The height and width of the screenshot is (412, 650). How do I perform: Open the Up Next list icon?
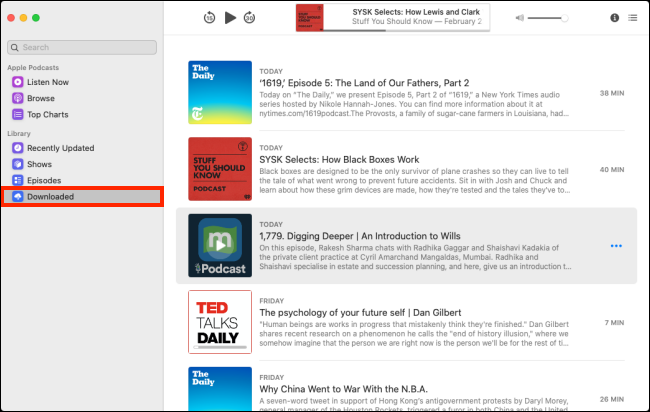tap(633, 18)
